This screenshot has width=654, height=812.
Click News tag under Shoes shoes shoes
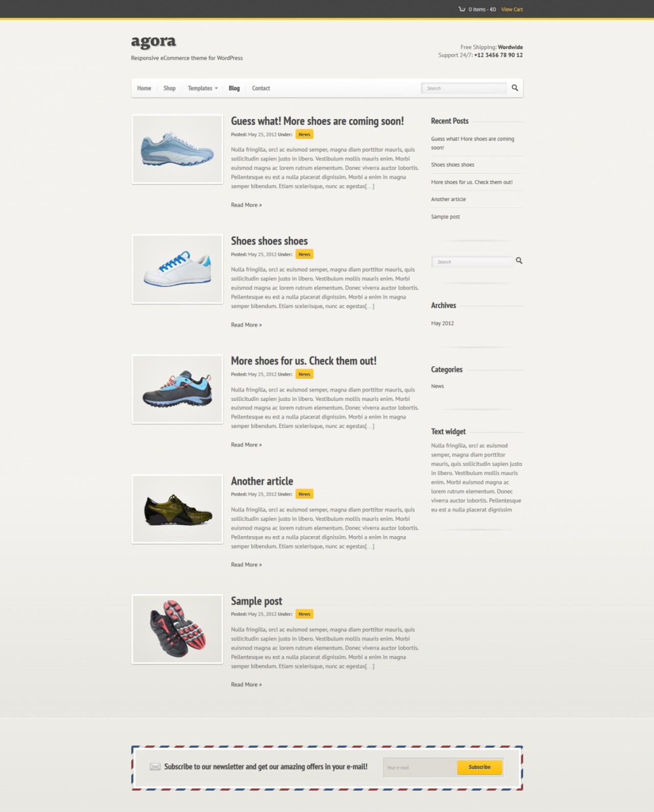click(305, 254)
